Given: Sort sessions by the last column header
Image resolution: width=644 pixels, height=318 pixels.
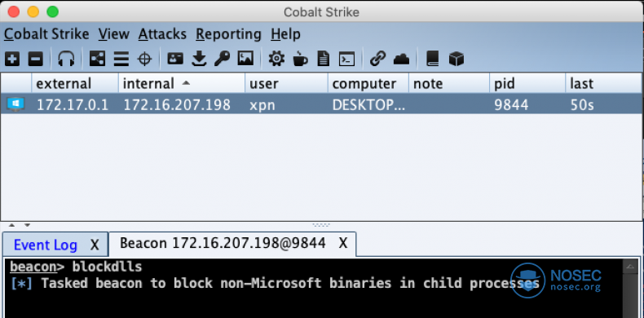Looking at the screenshot, I should tap(604, 83).
